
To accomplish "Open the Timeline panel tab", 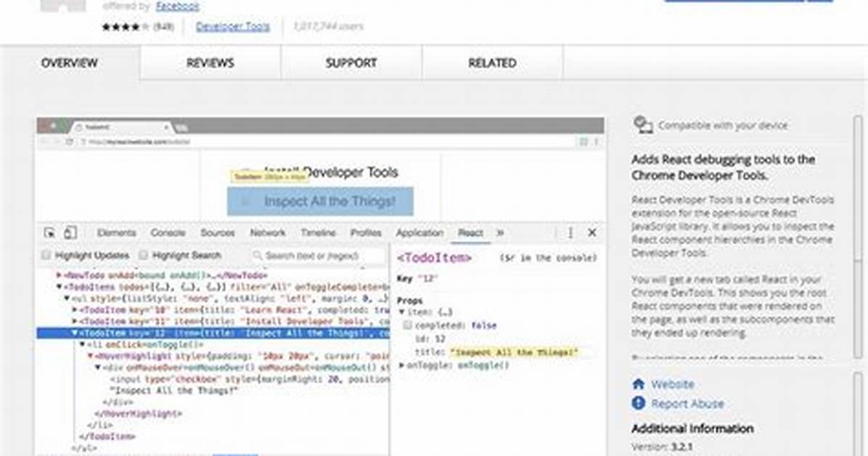I will 319,232.
